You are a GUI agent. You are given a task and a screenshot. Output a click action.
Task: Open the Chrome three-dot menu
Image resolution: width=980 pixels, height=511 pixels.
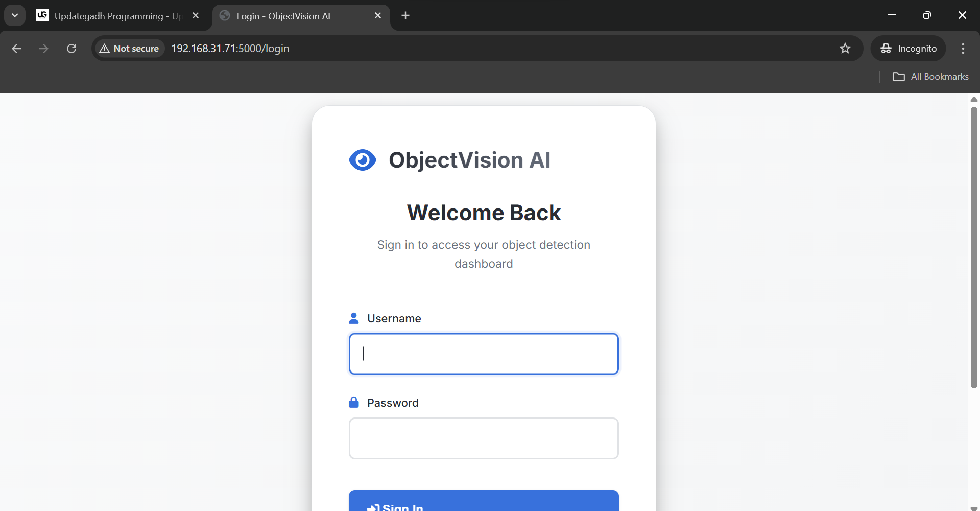point(963,49)
